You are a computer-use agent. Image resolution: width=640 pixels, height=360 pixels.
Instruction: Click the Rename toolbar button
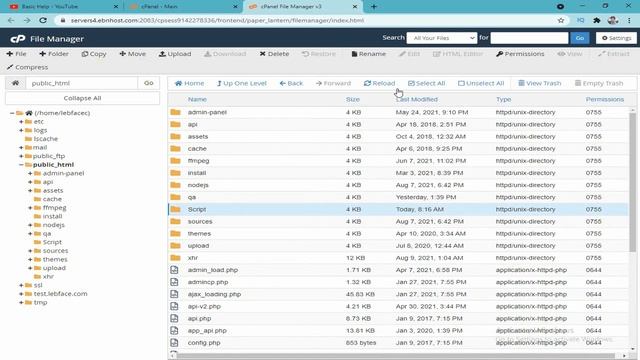click(369, 54)
